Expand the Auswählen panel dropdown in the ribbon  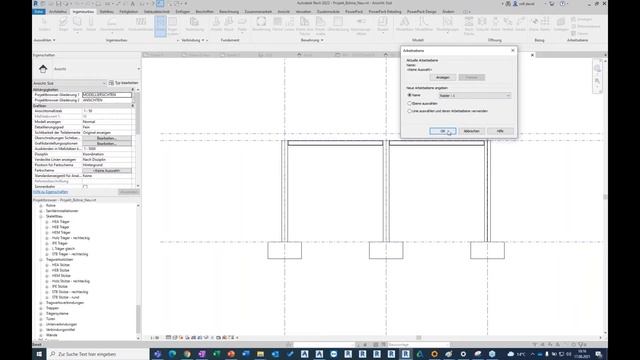[44, 40]
